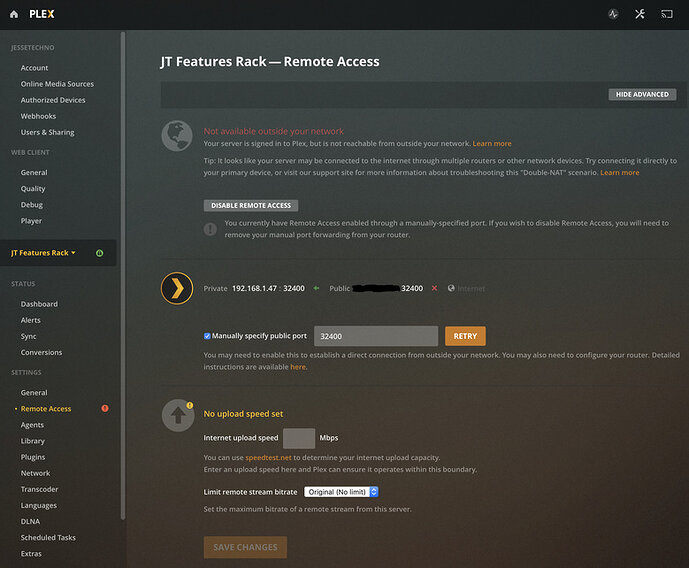Open Quality settings
Viewport: 689px width, 568px height.
point(33,188)
